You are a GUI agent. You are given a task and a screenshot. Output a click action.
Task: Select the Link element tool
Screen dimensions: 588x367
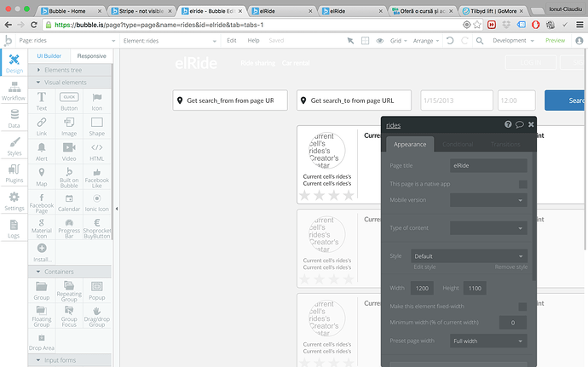click(x=42, y=126)
